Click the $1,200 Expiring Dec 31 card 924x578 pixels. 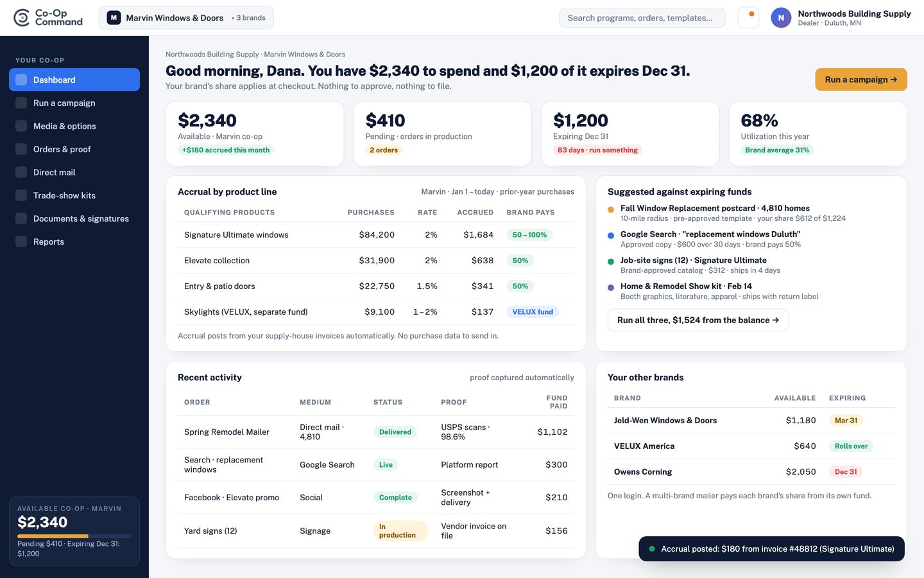tap(630, 134)
